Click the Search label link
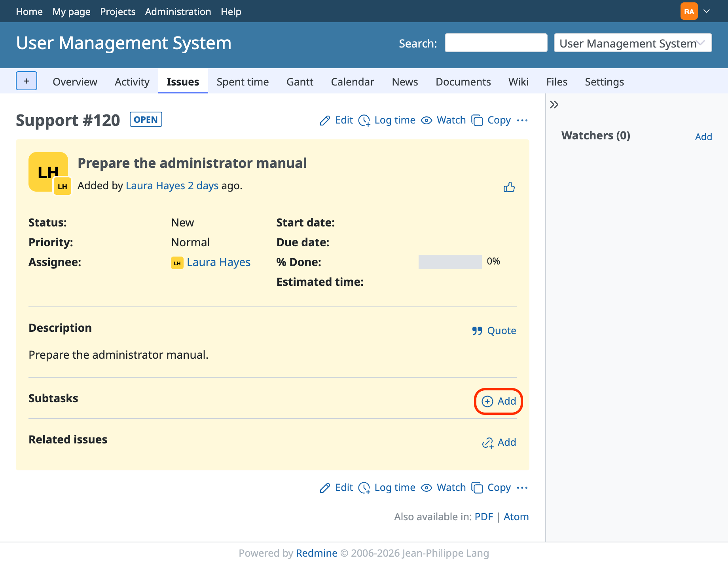Screen dimensions: 728x563 tap(418, 44)
